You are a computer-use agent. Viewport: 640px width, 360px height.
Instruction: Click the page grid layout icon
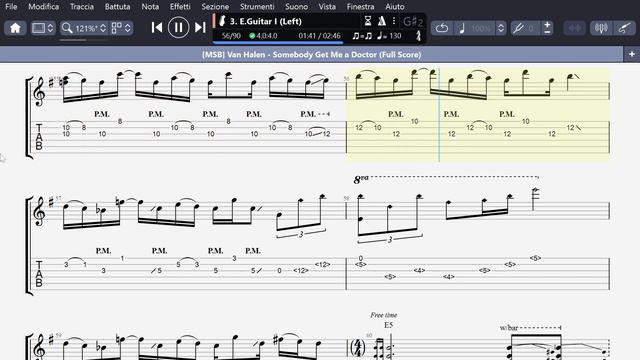click(x=117, y=28)
